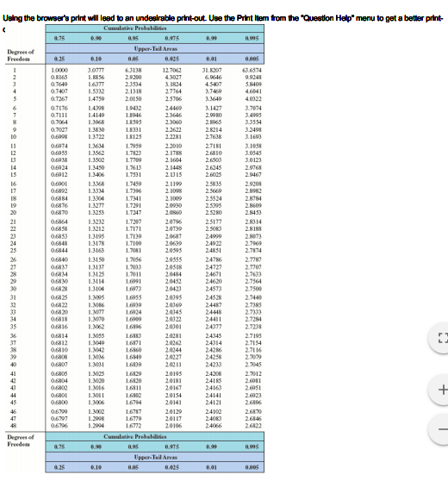This screenshot has height=481, width=448.
Task: Select the 1.3163 value in row 25
Action: point(96,251)
